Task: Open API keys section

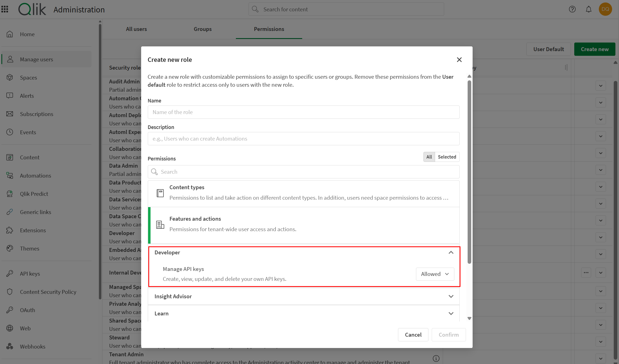Action: click(30, 273)
